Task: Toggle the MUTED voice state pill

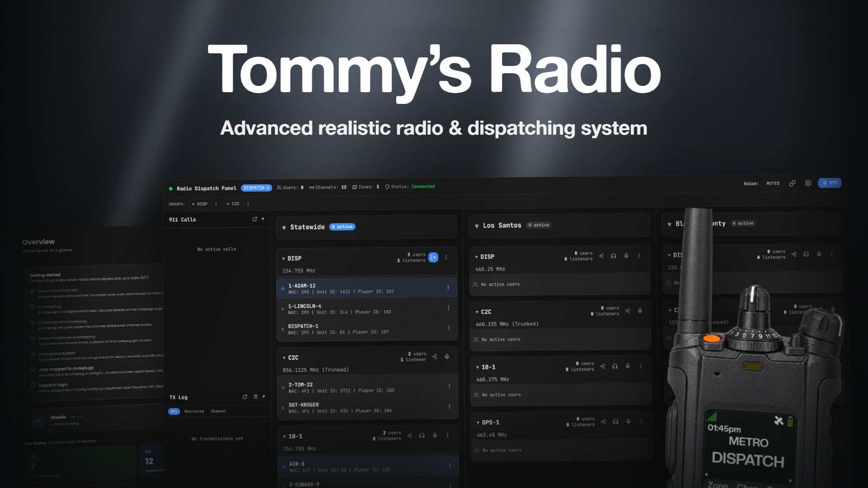Action: point(773,183)
